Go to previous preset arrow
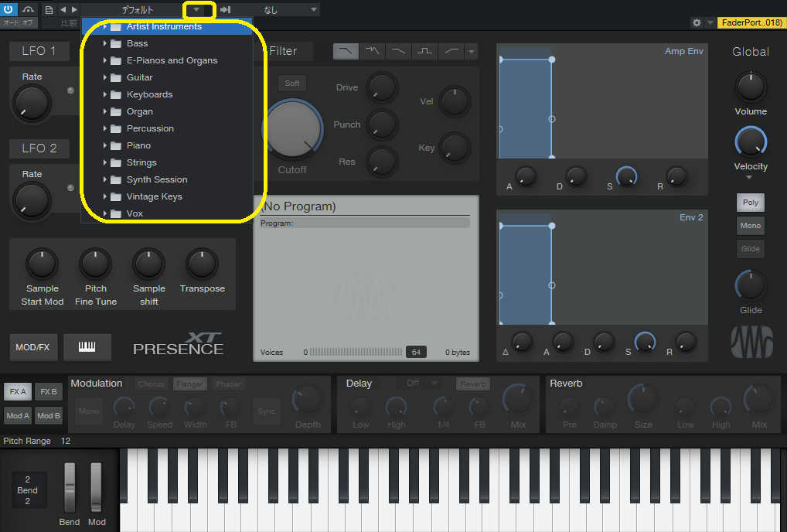Viewport: 787px width, 532px height. pyautogui.click(x=63, y=9)
